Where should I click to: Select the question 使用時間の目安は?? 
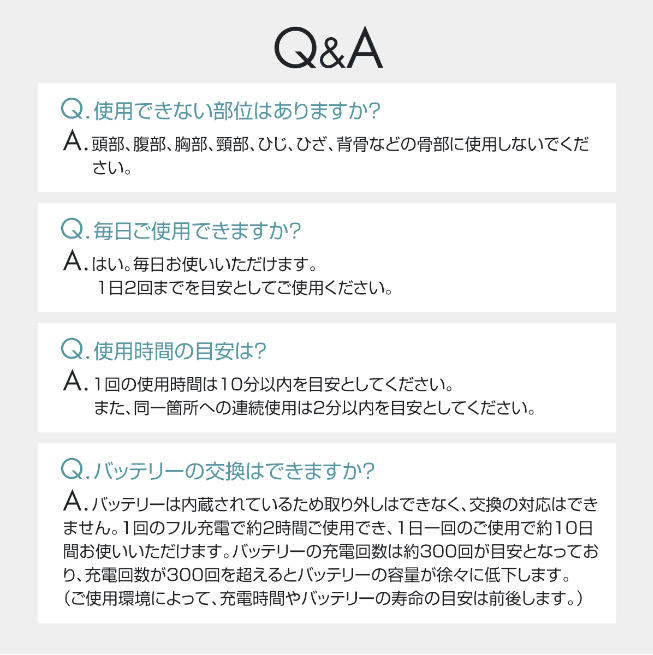[x=179, y=350]
